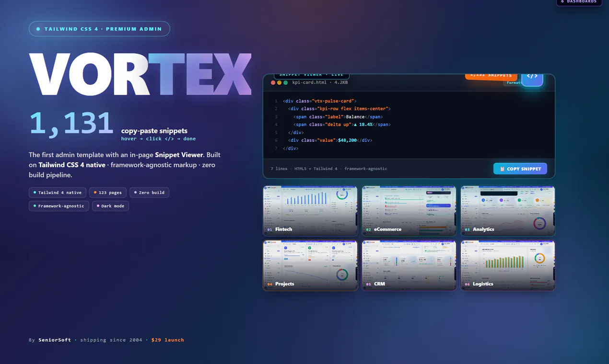The image size is (609, 364).
Task: Click code line with '$48,200' value
Action: [330, 140]
